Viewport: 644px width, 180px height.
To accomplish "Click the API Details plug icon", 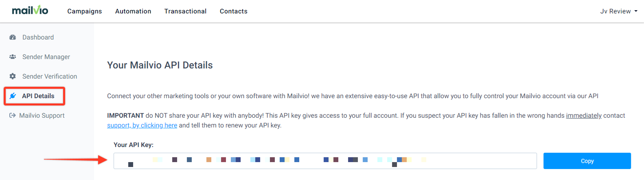I will coord(13,96).
